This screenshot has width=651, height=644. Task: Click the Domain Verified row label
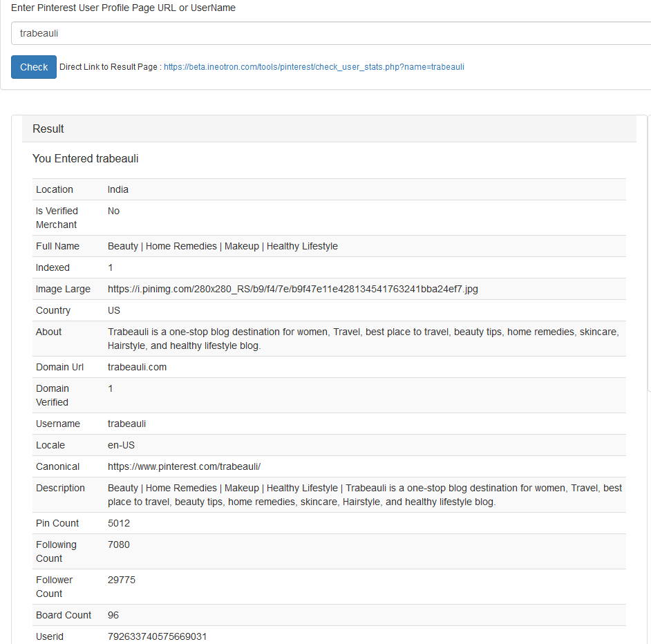pyautogui.click(x=53, y=395)
